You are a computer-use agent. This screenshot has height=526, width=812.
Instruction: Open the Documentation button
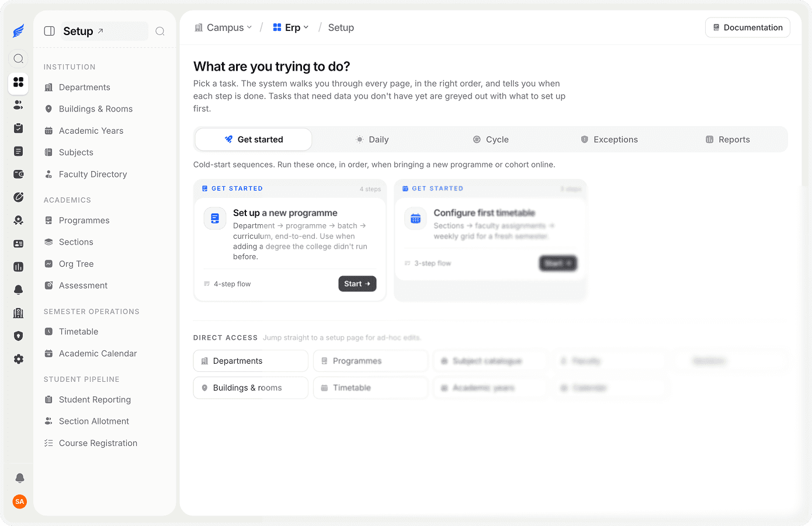coord(748,27)
